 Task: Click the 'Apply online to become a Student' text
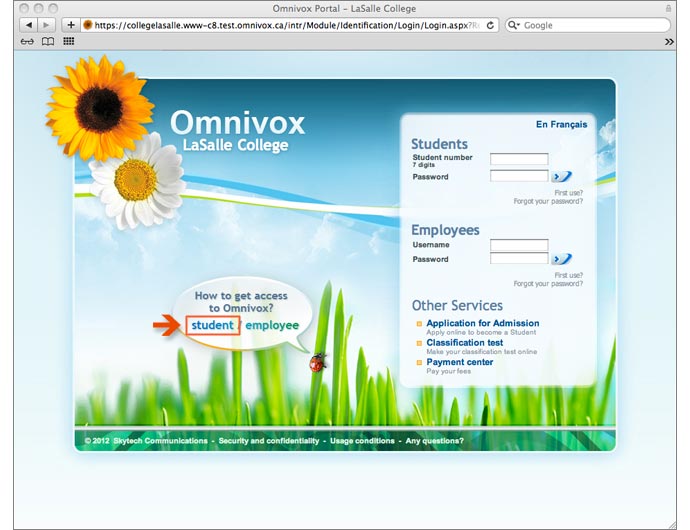[x=481, y=332]
